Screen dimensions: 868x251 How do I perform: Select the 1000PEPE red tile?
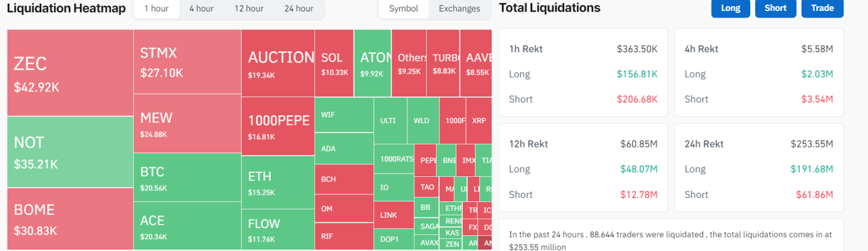pyautogui.click(x=278, y=126)
